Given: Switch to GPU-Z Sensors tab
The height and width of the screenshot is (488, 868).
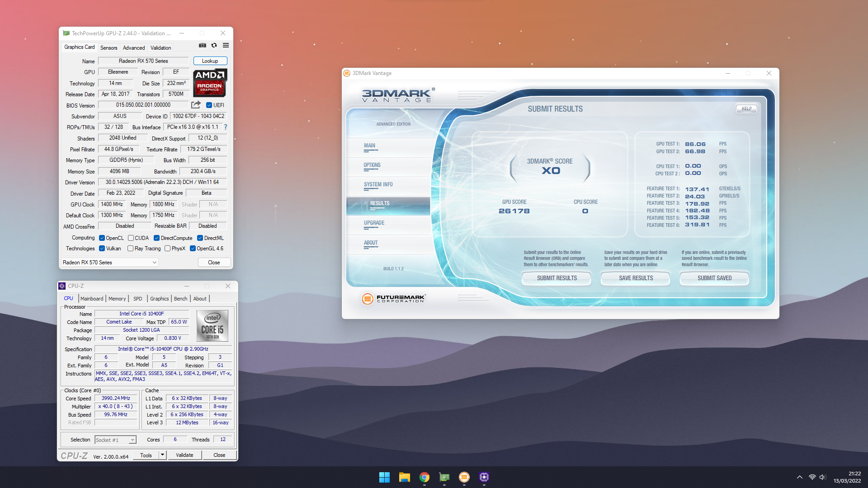Looking at the screenshot, I should tap(108, 48).
